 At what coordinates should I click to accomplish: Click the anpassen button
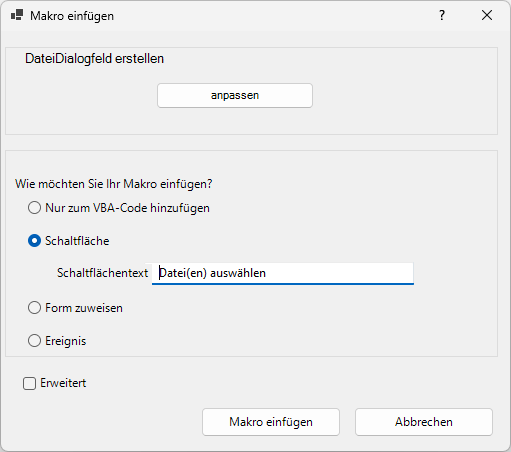click(235, 95)
